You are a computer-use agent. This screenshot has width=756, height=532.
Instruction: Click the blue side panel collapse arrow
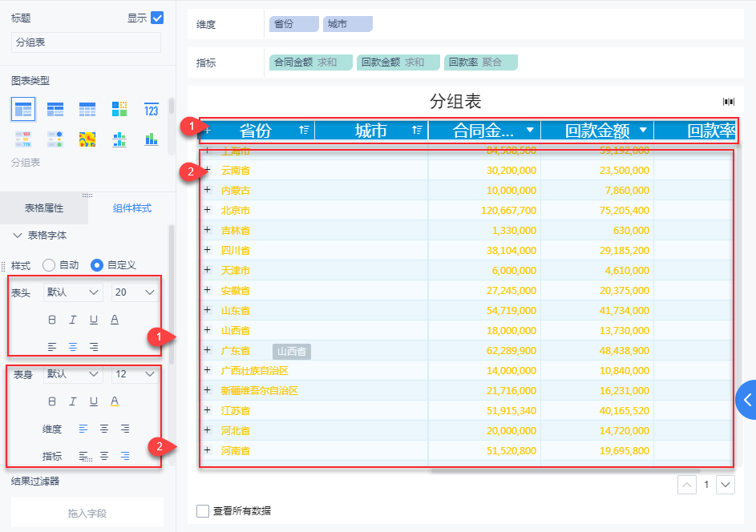(x=746, y=400)
